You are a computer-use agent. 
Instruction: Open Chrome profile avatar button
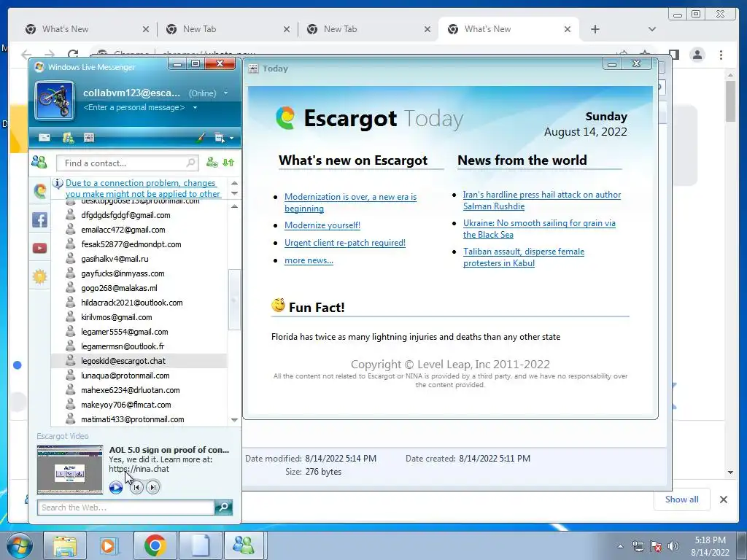pyautogui.click(x=697, y=55)
